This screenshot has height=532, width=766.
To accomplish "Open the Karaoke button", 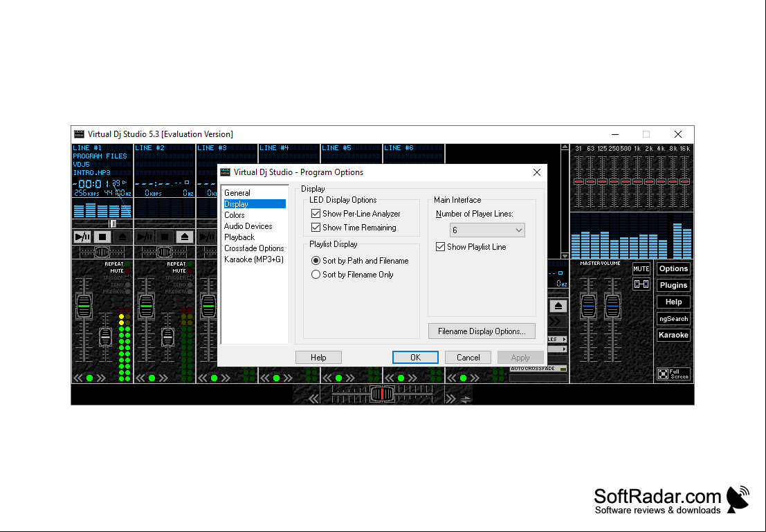I will tap(674, 335).
